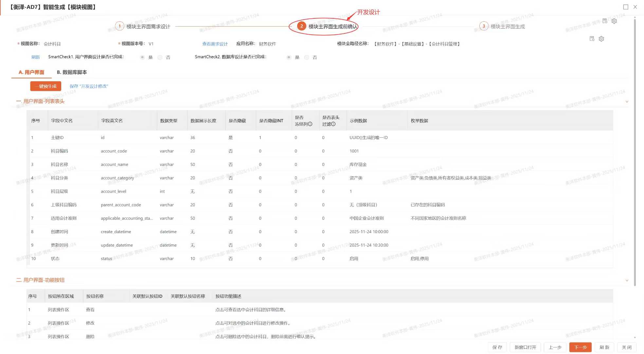Click the orange 一键预生成 button
This screenshot has width=644, height=354.
[46, 86]
